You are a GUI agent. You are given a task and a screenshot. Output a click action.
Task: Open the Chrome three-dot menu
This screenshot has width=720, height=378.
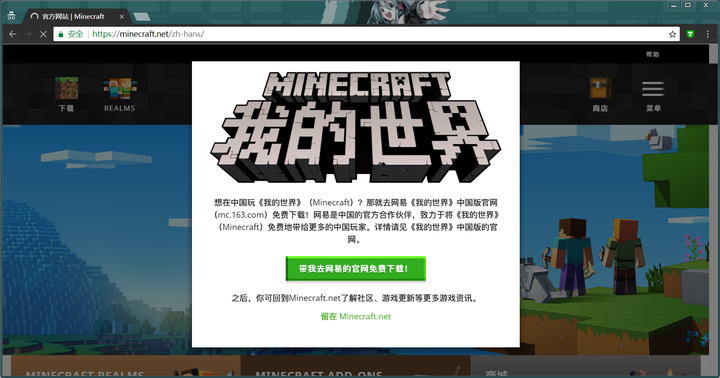click(x=708, y=34)
